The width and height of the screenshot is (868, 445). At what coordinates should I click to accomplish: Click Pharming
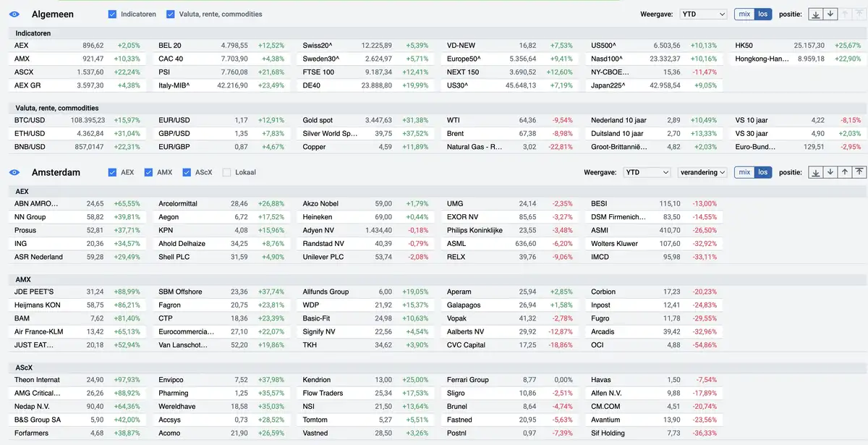173,393
